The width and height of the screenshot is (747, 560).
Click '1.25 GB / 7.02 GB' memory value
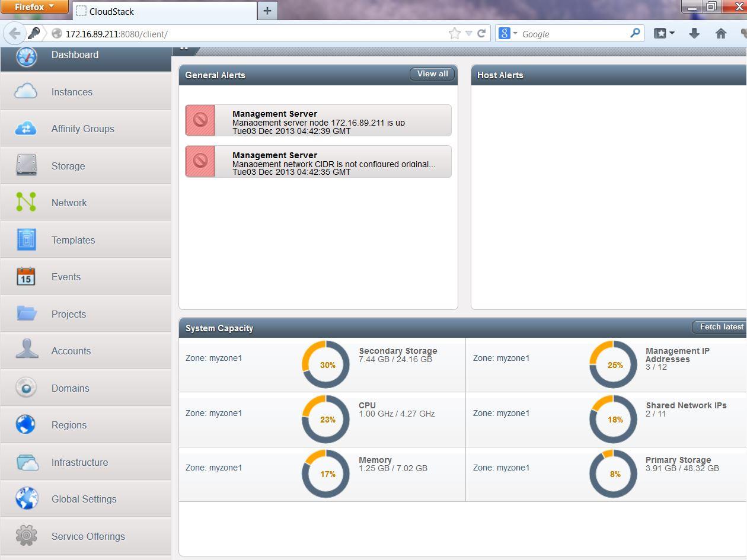pos(393,468)
